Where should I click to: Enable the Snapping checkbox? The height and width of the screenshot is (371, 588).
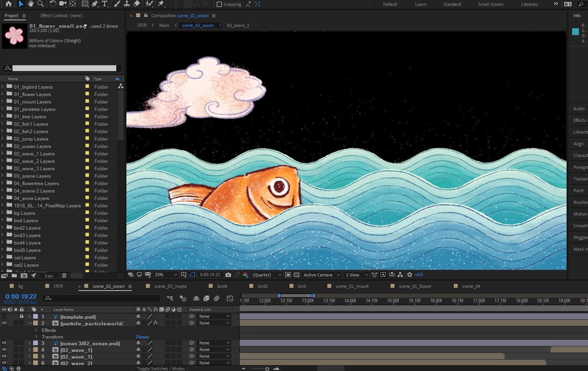coord(219,4)
